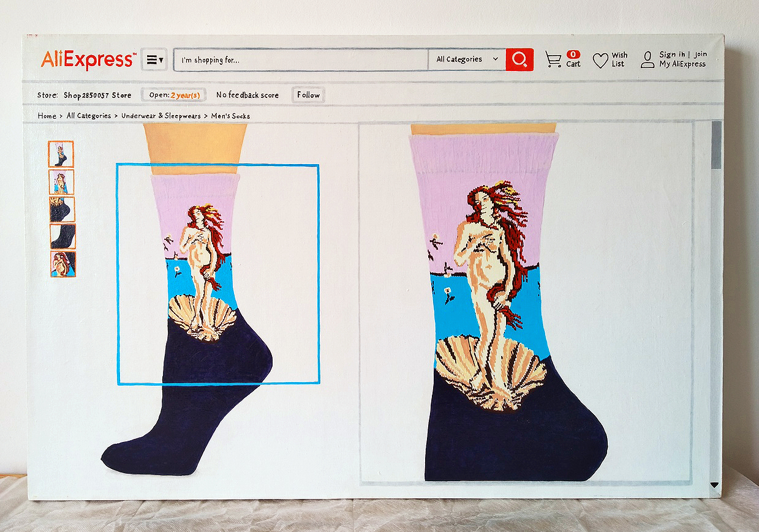Click the user account profile icon
759x532 pixels.
[648, 59]
